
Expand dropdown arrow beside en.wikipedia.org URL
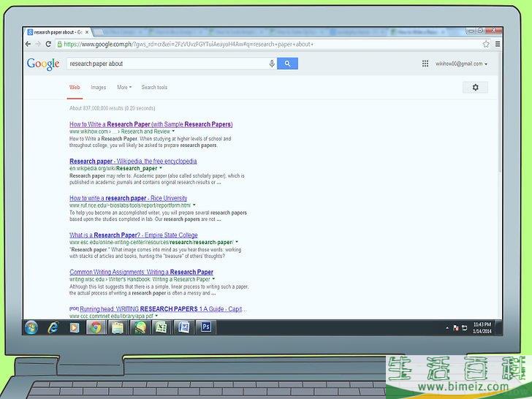coord(161,168)
